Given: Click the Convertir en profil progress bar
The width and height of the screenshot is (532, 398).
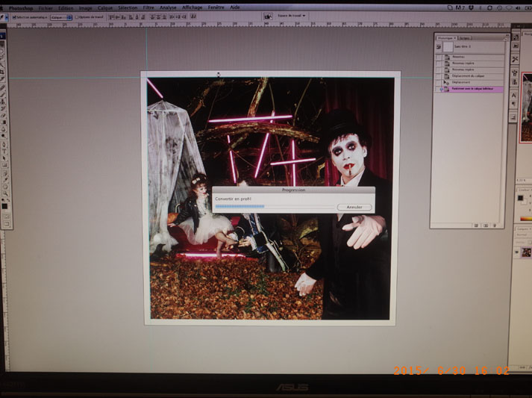Looking at the screenshot, I should [275, 206].
